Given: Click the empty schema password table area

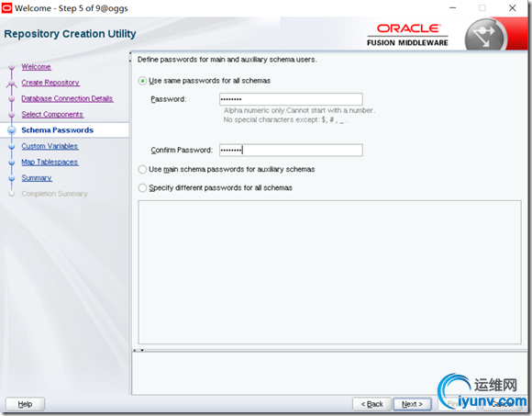Looking at the screenshot, I should tap(329, 272).
